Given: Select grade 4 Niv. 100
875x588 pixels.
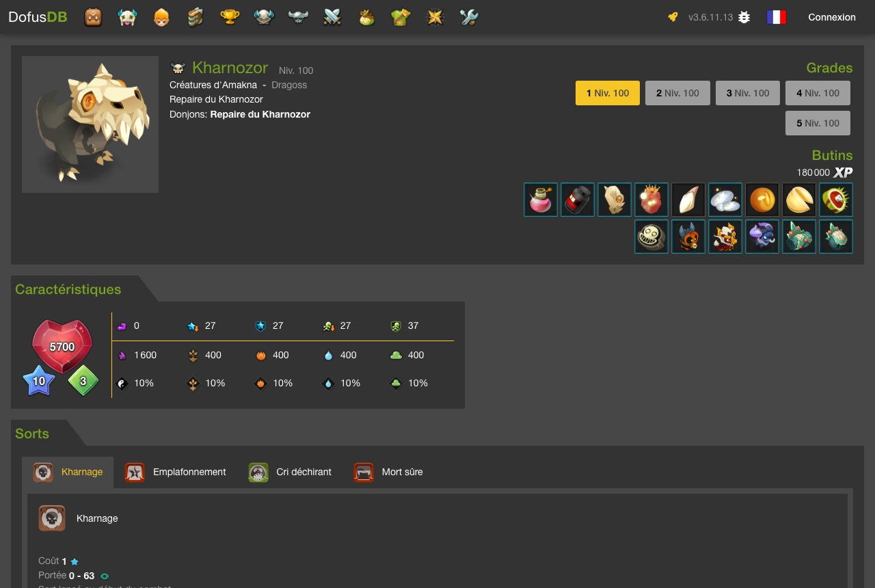Looking at the screenshot, I should click(x=818, y=93).
